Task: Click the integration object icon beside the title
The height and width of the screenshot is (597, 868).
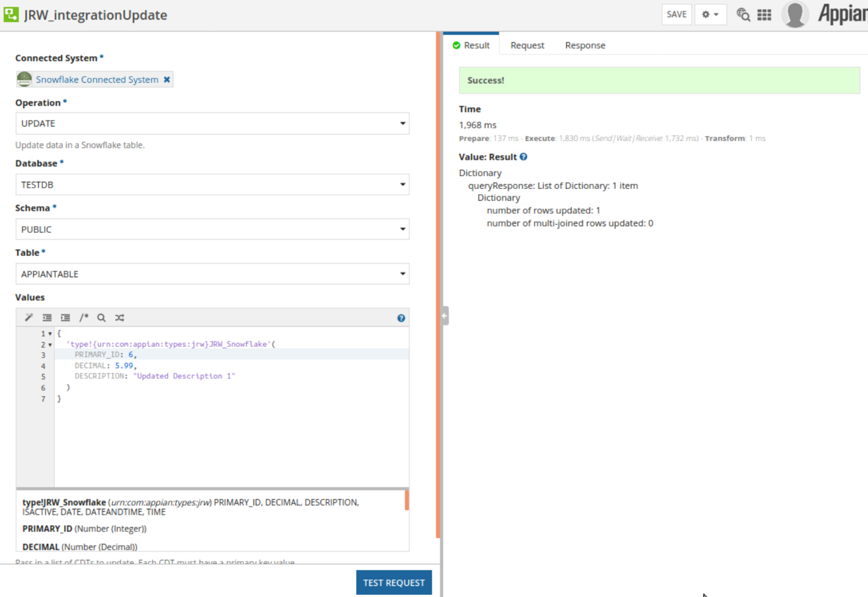Action: [x=11, y=15]
